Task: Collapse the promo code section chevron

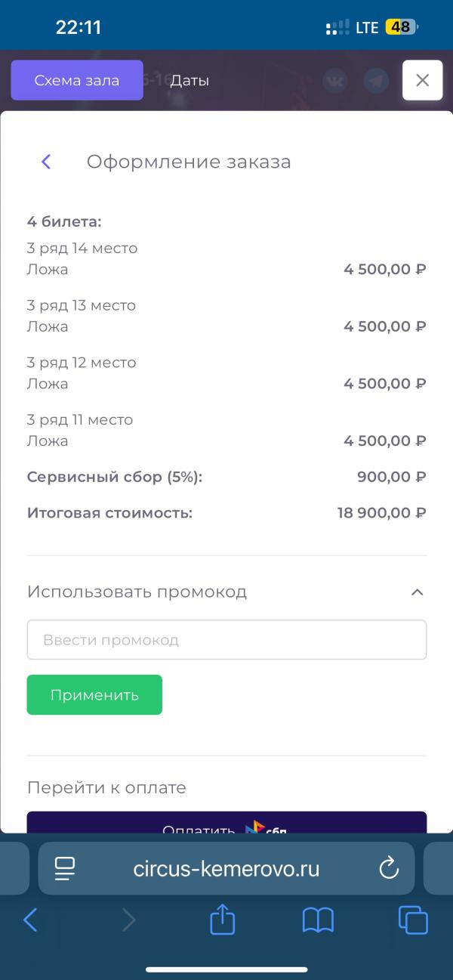Action: tap(417, 592)
